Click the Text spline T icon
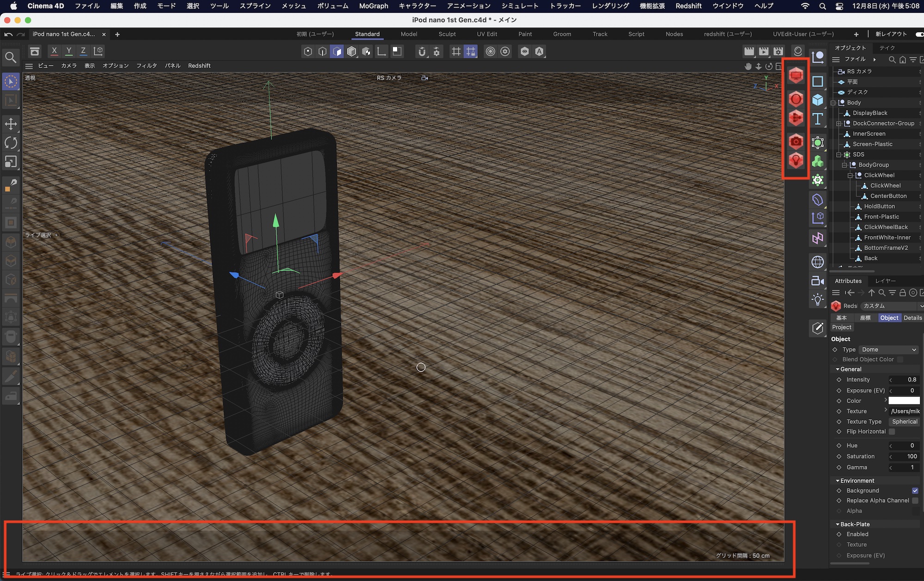The image size is (924, 581). tap(818, 119)
